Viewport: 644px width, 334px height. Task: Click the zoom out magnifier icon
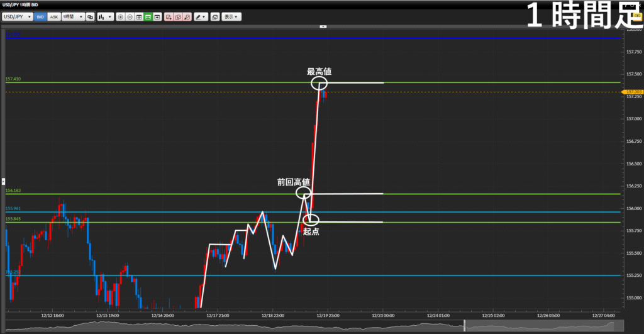(x=130, y=16)
